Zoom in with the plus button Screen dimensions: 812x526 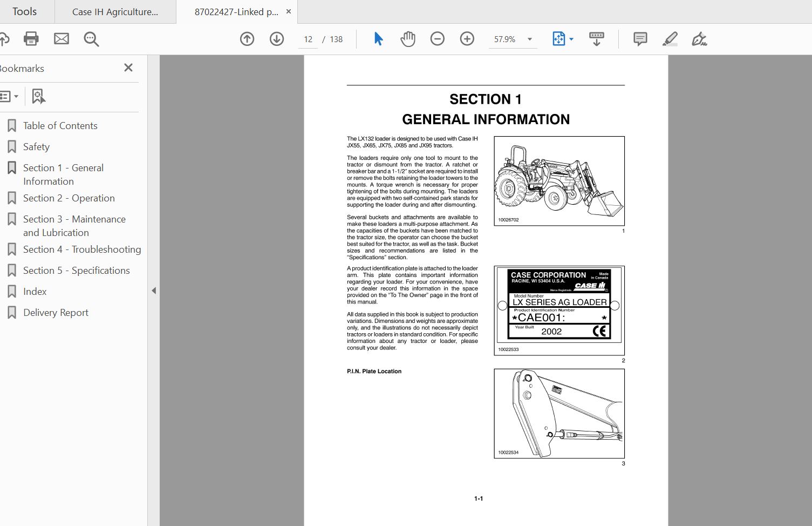pos(467,39)
